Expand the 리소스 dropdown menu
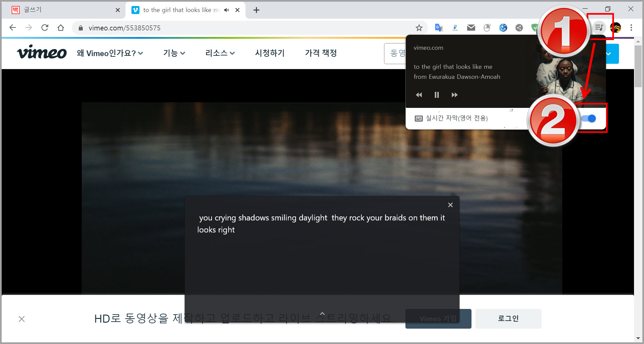The height and width of the screenshot is (344, 644). pos(220,53)
